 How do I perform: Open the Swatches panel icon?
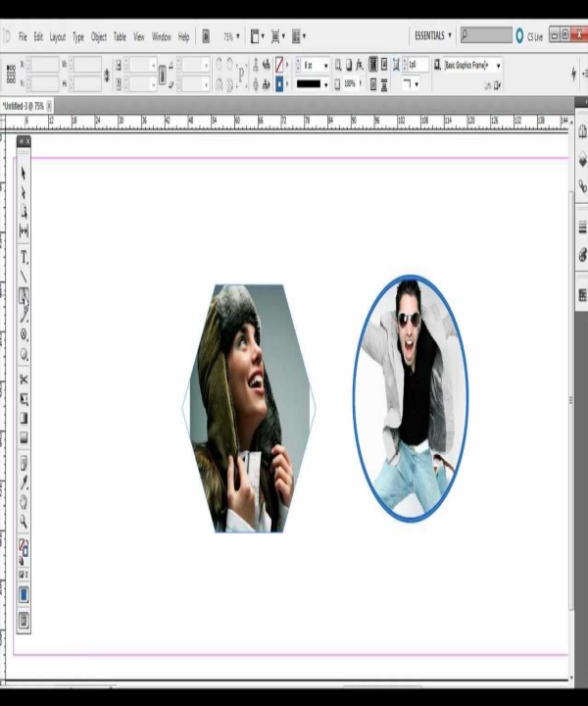point(582,295)
